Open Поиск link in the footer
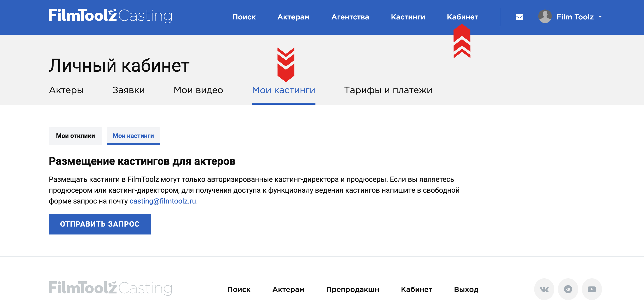This screenshot has height=303, width=644. tap(239, 289)
